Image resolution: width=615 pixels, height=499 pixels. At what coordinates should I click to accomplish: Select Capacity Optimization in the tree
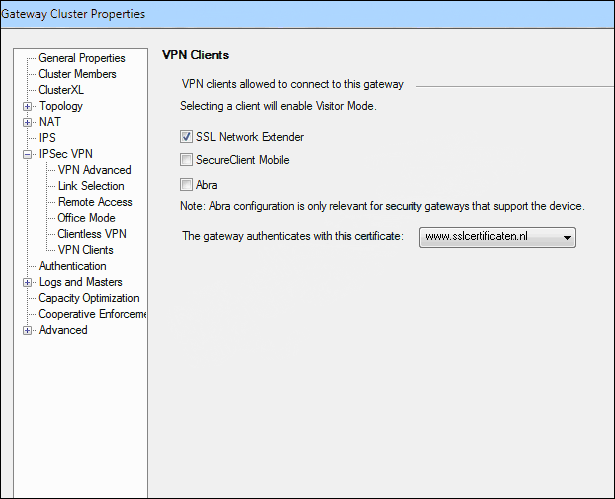(x=89, y=298)
